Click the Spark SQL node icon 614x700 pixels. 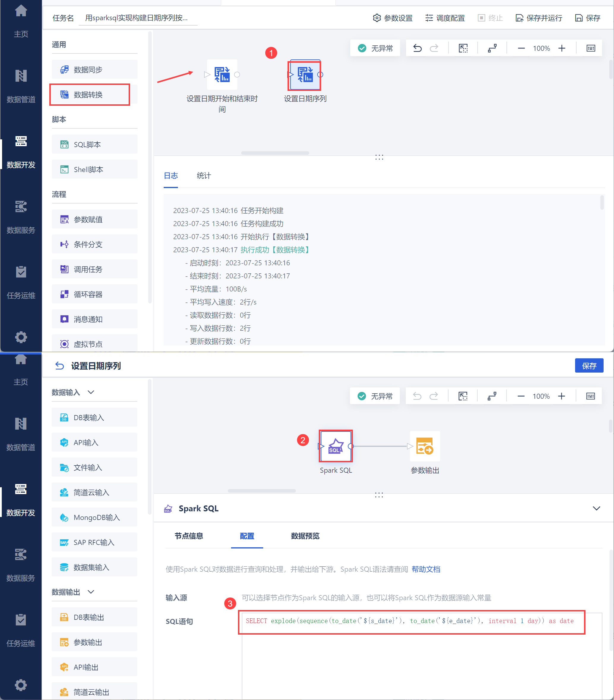(x=336, y=446)
